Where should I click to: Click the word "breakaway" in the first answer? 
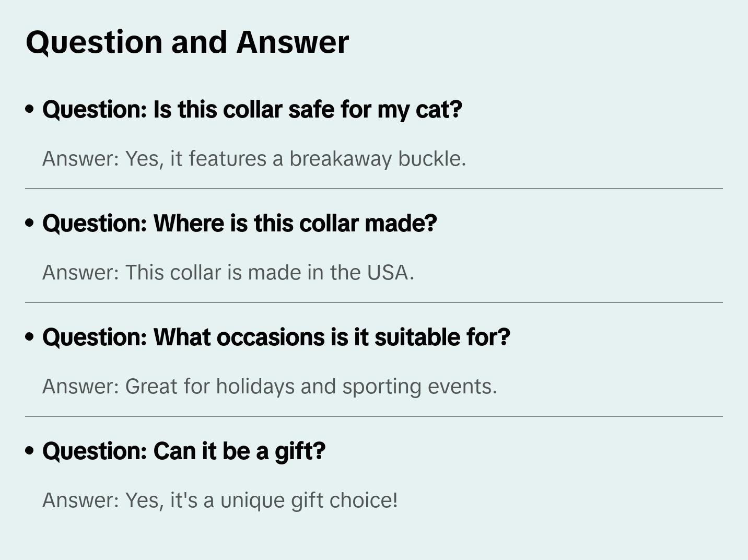tap(341, 159)
